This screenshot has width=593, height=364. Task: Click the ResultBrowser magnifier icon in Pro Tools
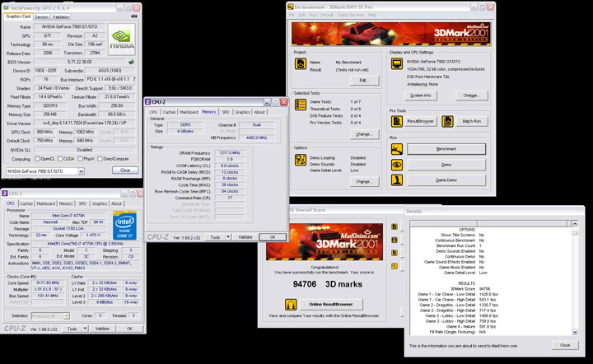point(397,121)
